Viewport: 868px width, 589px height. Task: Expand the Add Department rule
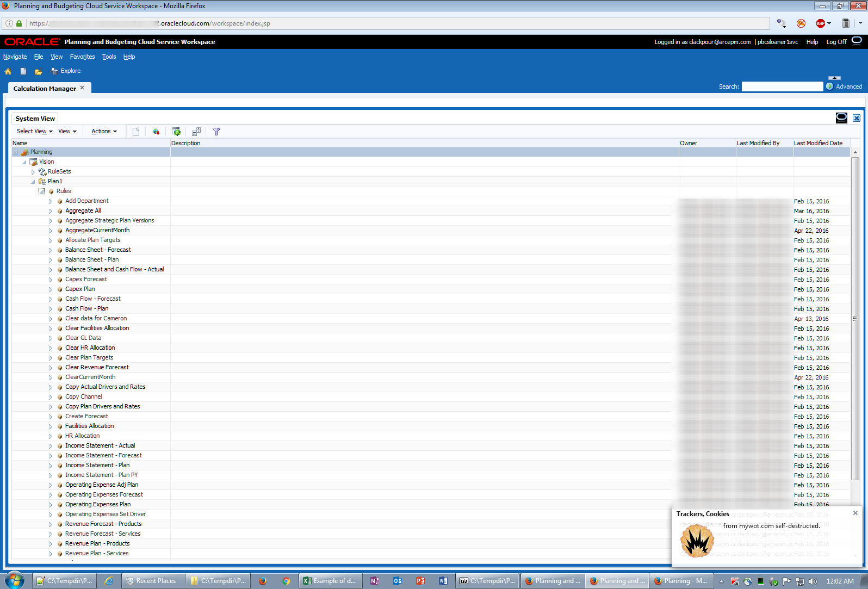(x=51, y=201)
